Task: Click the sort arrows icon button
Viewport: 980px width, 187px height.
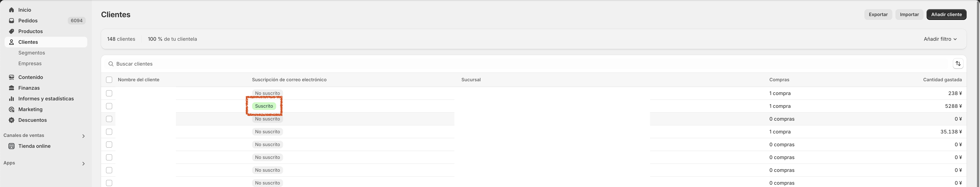Action: pyautogui.click(x=958, y=64)
